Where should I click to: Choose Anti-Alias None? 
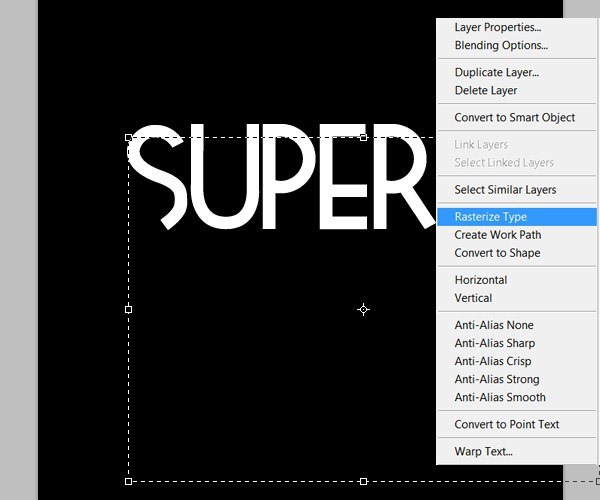[494, 325]
